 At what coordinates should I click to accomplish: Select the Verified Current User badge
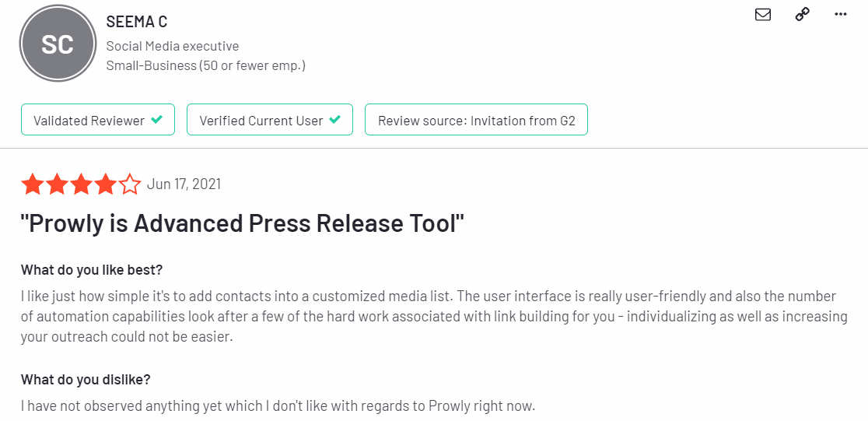270,120
